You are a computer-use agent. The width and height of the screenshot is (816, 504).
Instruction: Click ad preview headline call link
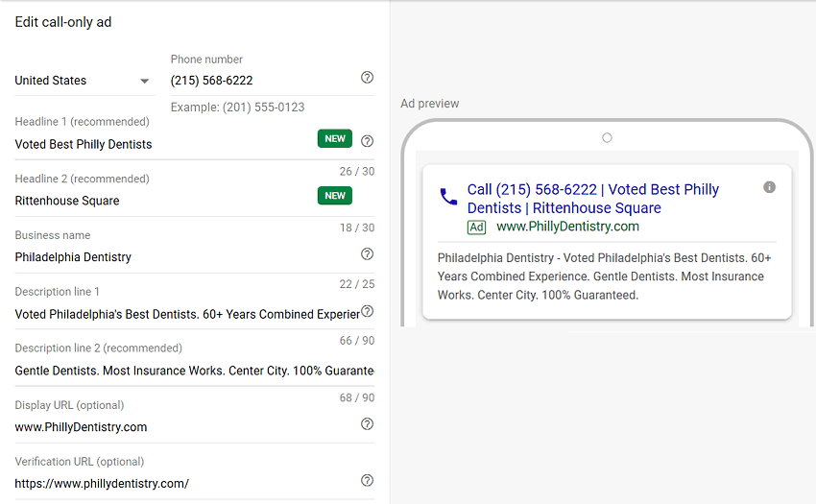592,199
